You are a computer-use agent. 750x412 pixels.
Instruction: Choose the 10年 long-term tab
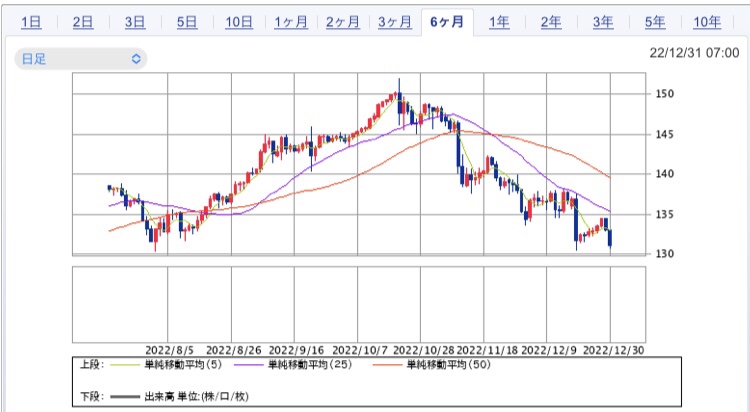pos(707,22)
